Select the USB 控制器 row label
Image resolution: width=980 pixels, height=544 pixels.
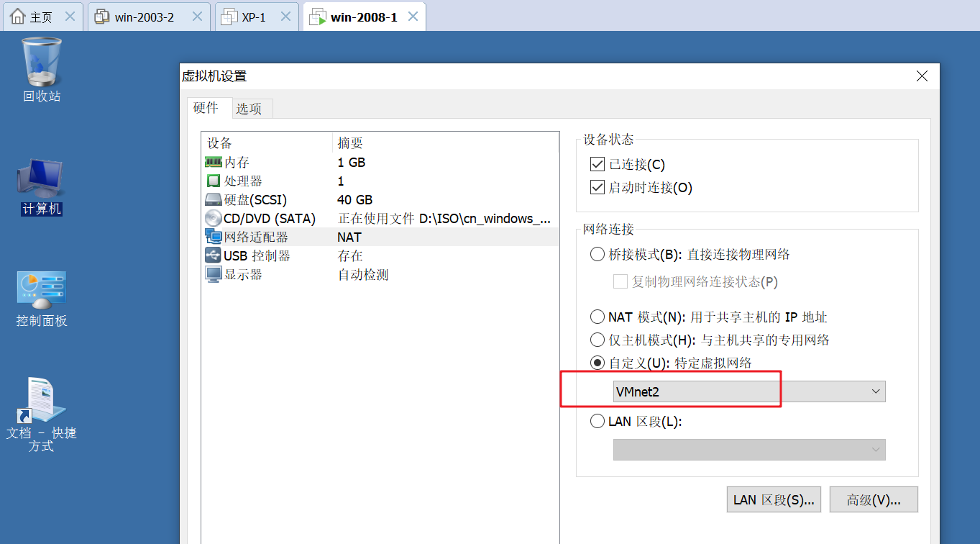point(257,255)
